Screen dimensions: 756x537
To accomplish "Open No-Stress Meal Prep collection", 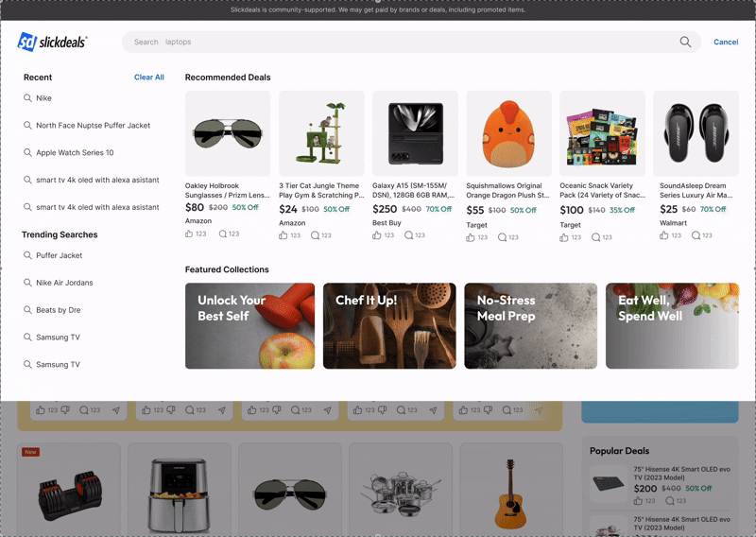I will pyautogui.click(x=531, y=326).
